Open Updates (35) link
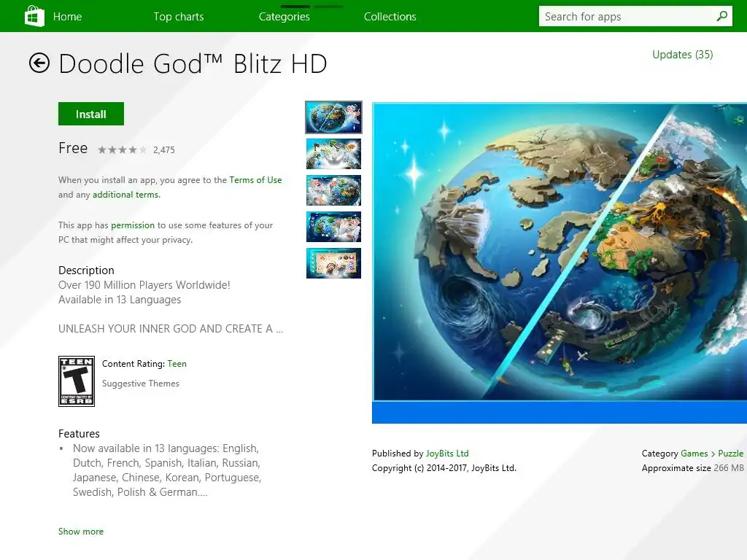747x560 pixels. tap(682, 55)
